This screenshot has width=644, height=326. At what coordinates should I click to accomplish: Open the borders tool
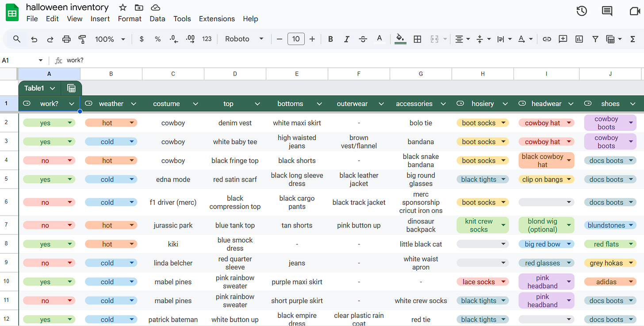[417, 39]
